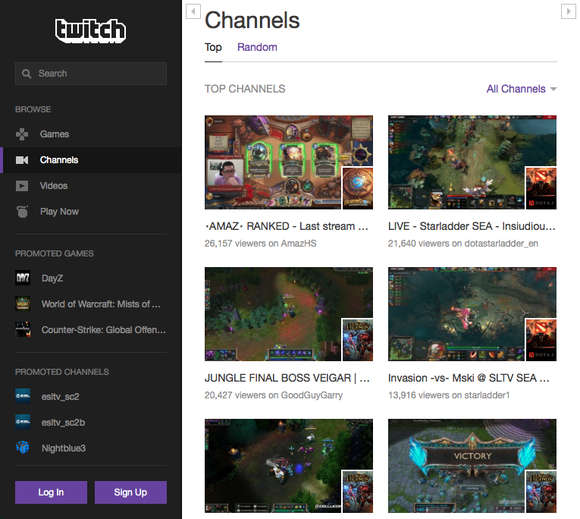Open 'JUNGLE FINAL BOSS VEIGAR' title

tap(287, 378)
